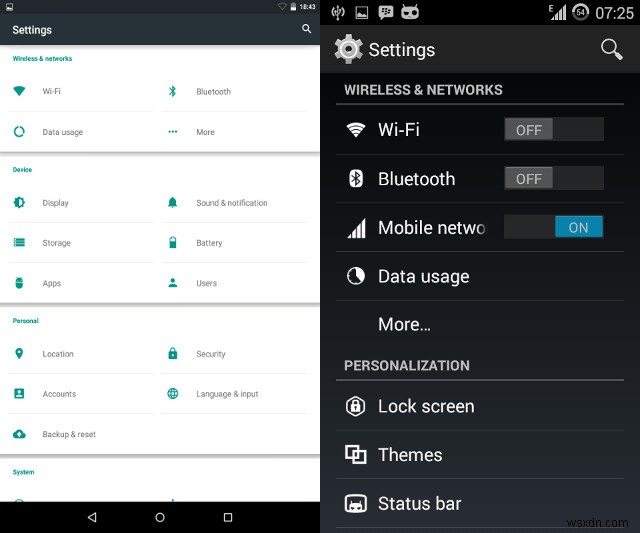The height and width of the screenshot is (533, 640).
Task: Tap the Accounts contact icon
Action: pos(19,393)
